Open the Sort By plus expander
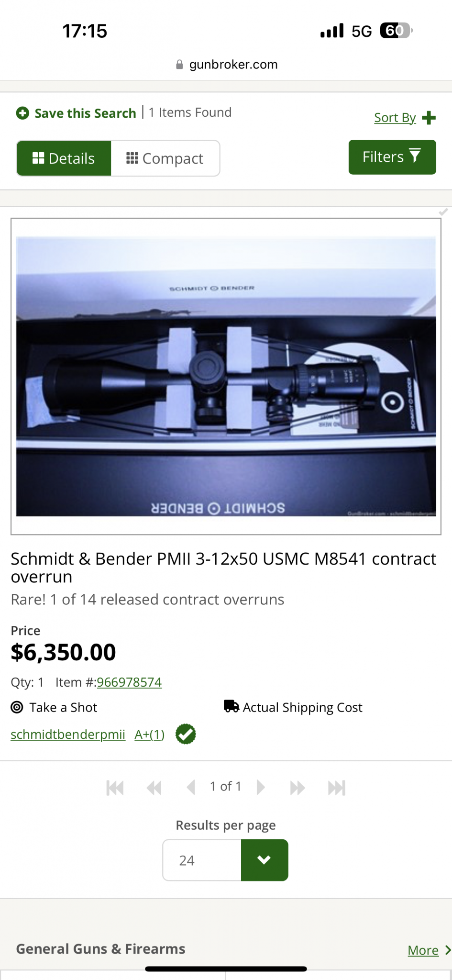Viewport: 452px width, 980px height. pyautogui.click(x=429, y=118)
